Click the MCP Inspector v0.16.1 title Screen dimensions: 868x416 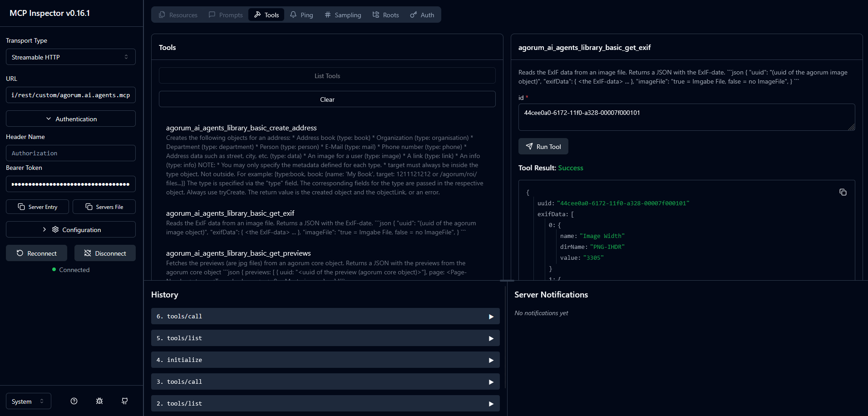50,13
